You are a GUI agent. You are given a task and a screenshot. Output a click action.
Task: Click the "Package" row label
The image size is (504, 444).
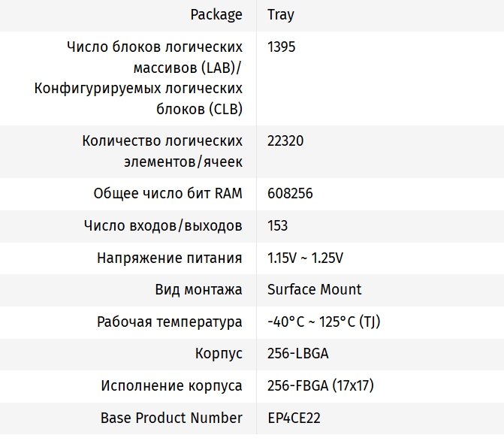point(216,14)
